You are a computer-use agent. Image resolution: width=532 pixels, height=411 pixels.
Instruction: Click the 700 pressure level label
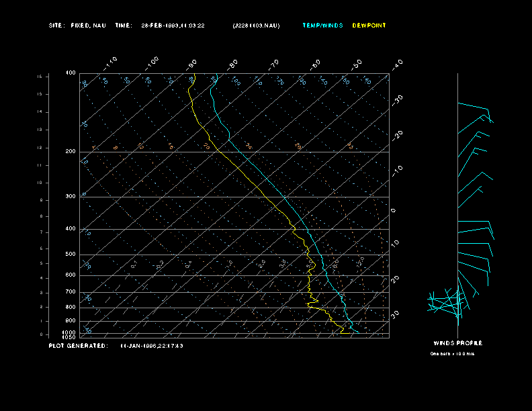point(71,292)
